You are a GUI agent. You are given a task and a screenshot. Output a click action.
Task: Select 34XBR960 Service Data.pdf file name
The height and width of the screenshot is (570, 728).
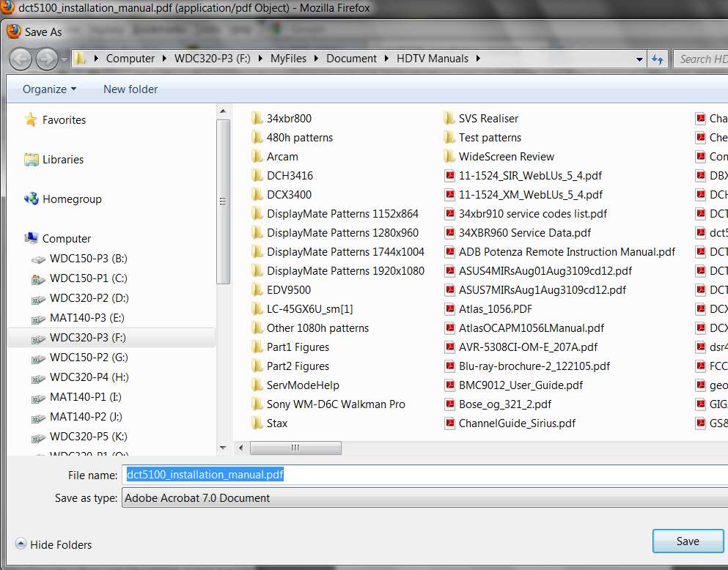pyautogui.click(x=525, y=233)
